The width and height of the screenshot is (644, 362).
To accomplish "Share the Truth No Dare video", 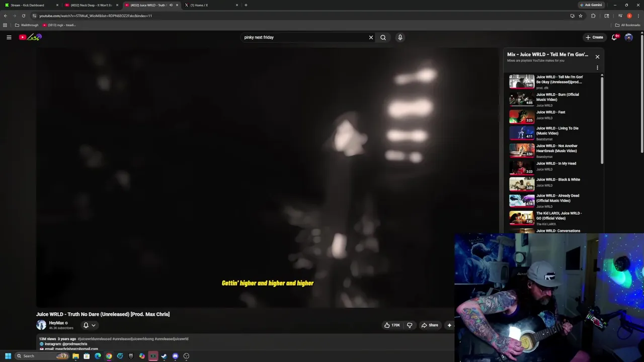I will pos(430,325).
